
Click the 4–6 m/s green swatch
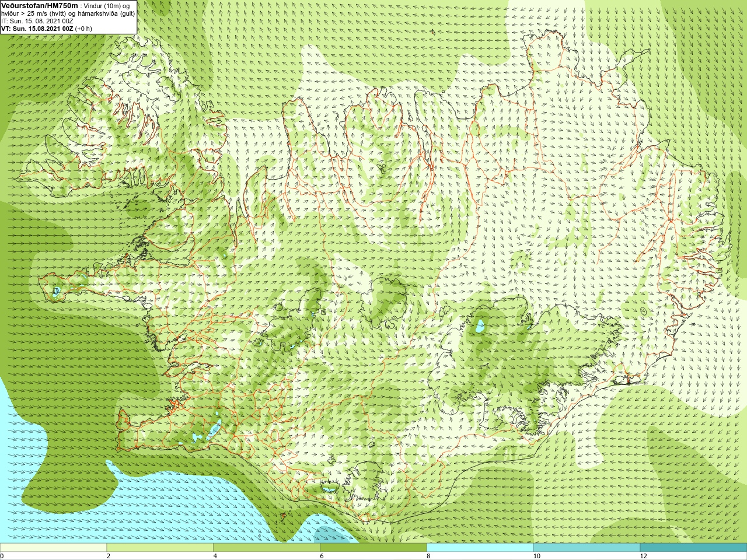coord(267,548)
